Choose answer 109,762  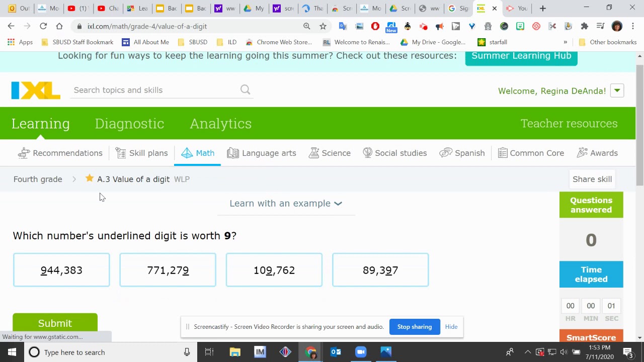(x=274, y=270)
